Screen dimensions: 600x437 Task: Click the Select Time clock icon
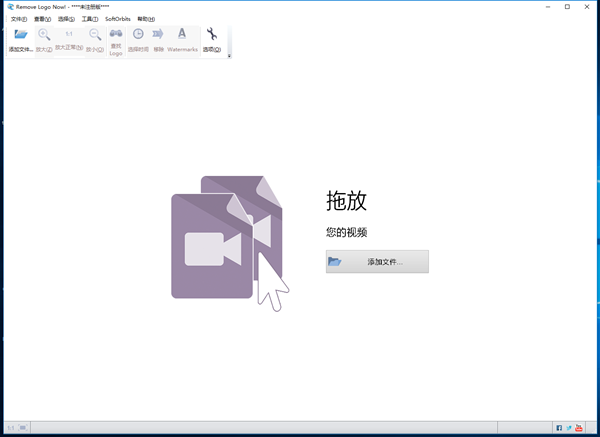coord(138,34)
